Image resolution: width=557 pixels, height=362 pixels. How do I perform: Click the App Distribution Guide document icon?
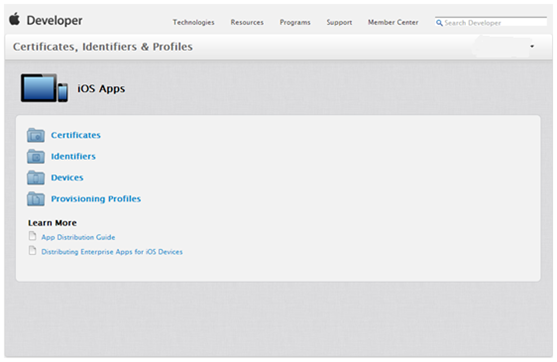pos(33,236)
